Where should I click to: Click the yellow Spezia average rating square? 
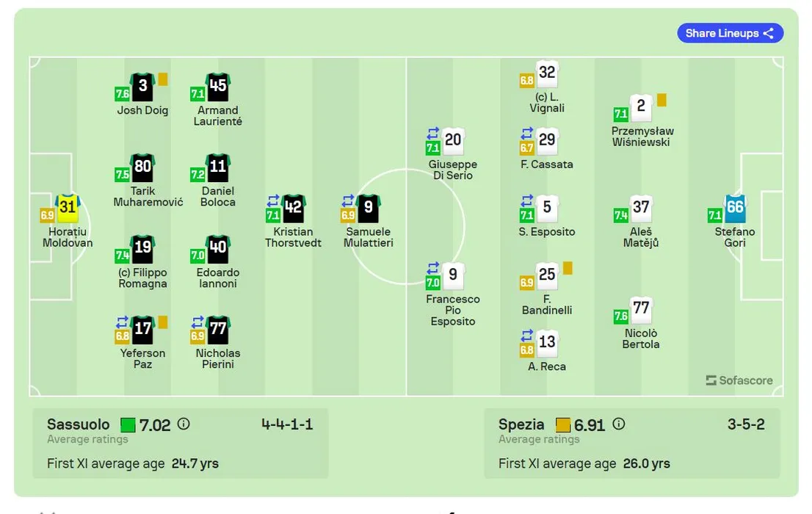[563, 425]
